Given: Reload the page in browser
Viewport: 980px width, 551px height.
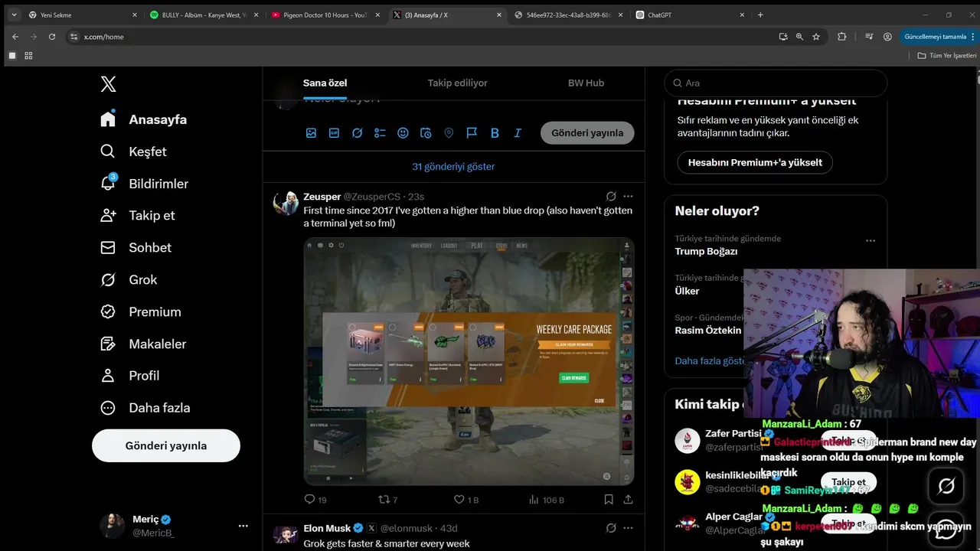Looking at the screenshot, I should tap(52, 37).
